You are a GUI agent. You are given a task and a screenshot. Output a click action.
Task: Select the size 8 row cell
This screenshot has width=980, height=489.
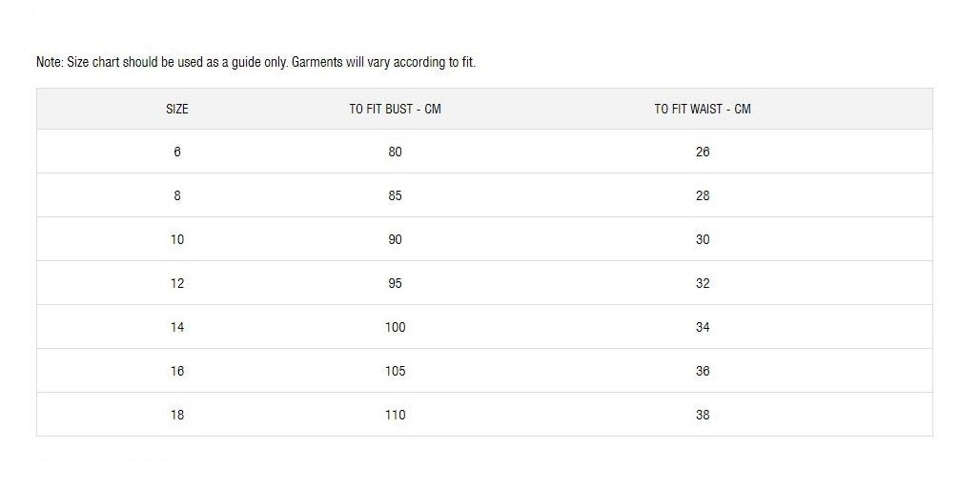click(x=177, y=195)
